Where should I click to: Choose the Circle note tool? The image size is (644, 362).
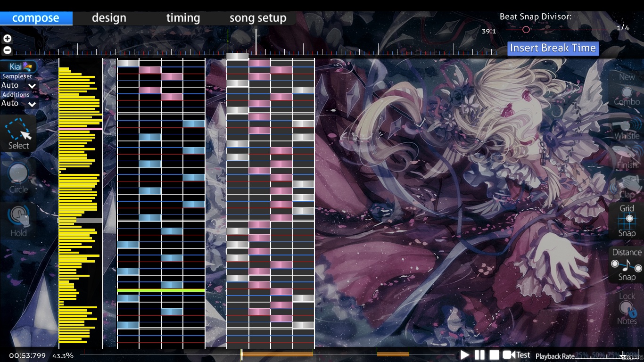pyautogui.click(x=18, y=178)
